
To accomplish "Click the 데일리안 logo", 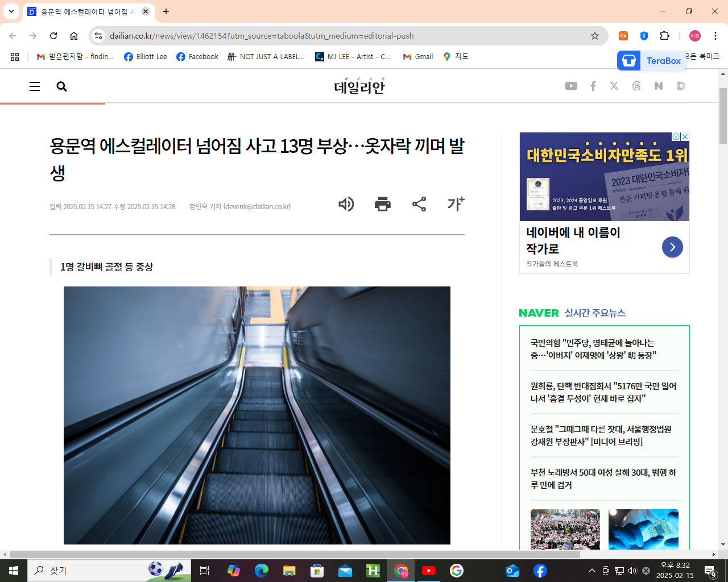I will tap(359, 86).
